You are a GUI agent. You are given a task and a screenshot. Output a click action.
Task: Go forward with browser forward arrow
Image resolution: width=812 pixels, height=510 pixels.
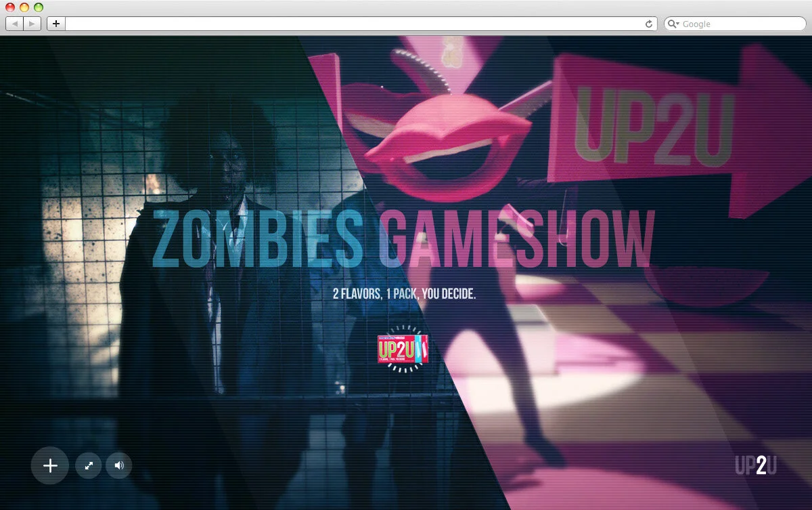(x=32, y=24)
